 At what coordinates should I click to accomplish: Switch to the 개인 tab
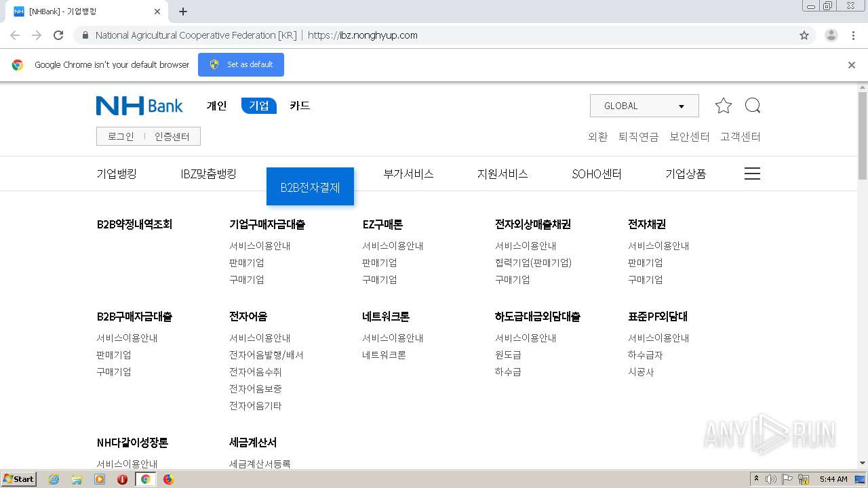pos(216,106)
